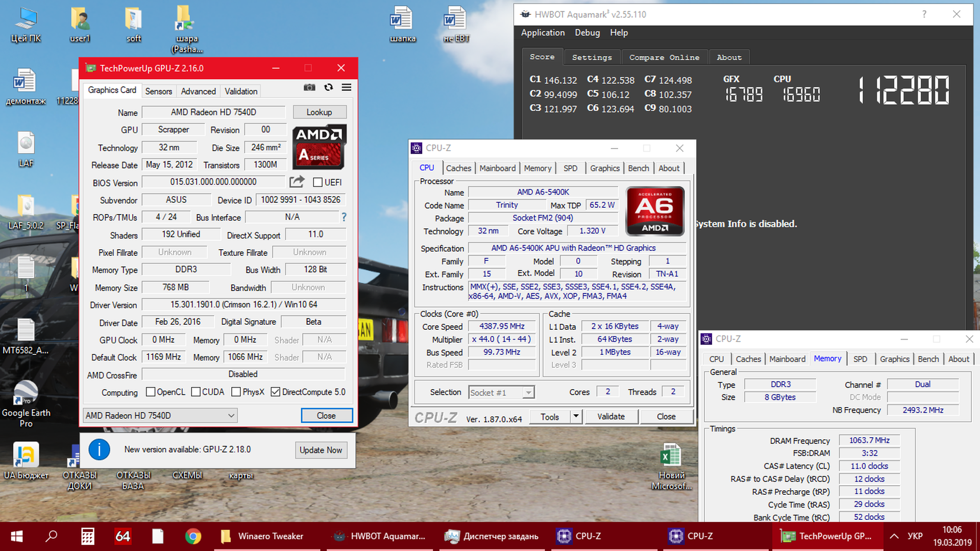Click the Close button in GPU-Z
The width and height of the screenshot is (980, 551).
pyautogui.click(x=326, y=416)
